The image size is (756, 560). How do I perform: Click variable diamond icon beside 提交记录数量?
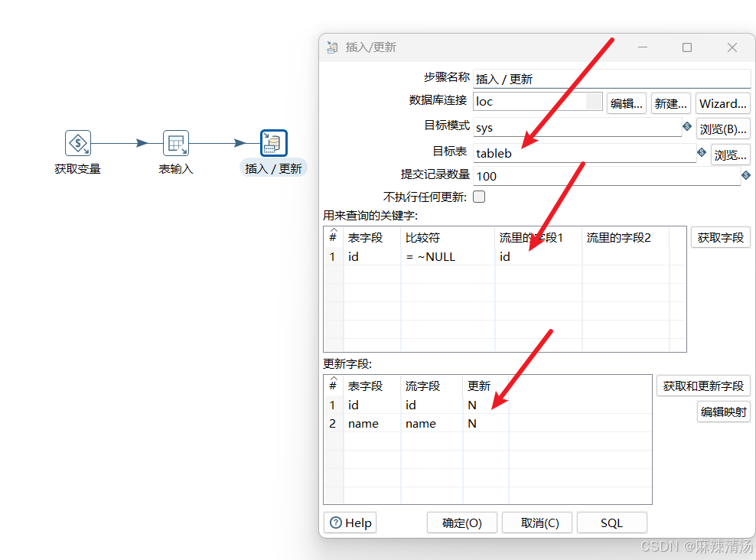pyautogui.click(x=746, y=175)
